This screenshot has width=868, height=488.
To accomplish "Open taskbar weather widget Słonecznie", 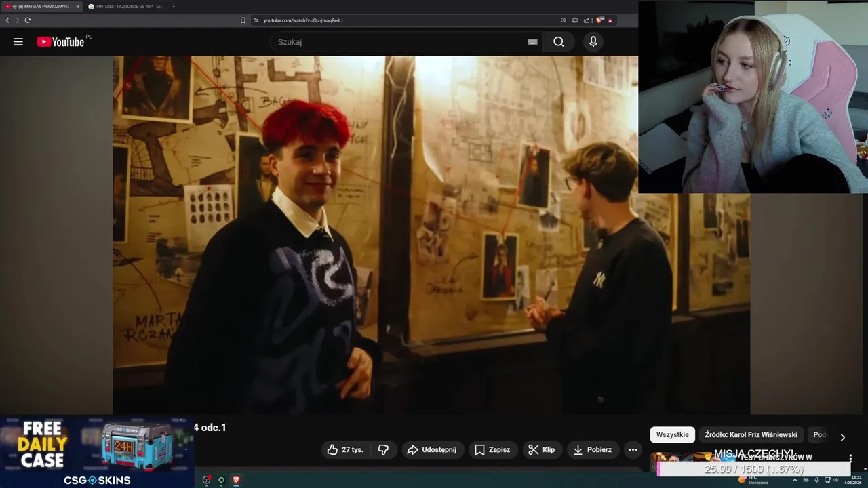I will [753, 480].
